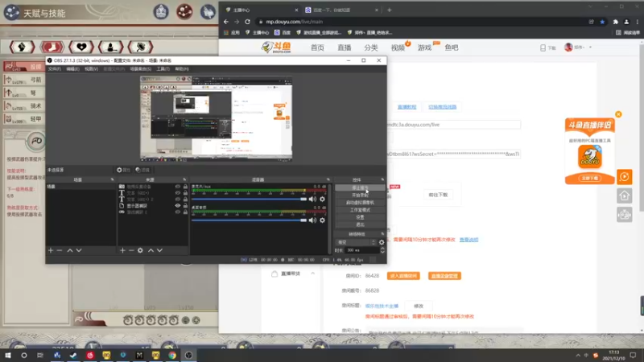Open the transition type dropdown in OBS
644x362 pixels.
tap(356, 242)
